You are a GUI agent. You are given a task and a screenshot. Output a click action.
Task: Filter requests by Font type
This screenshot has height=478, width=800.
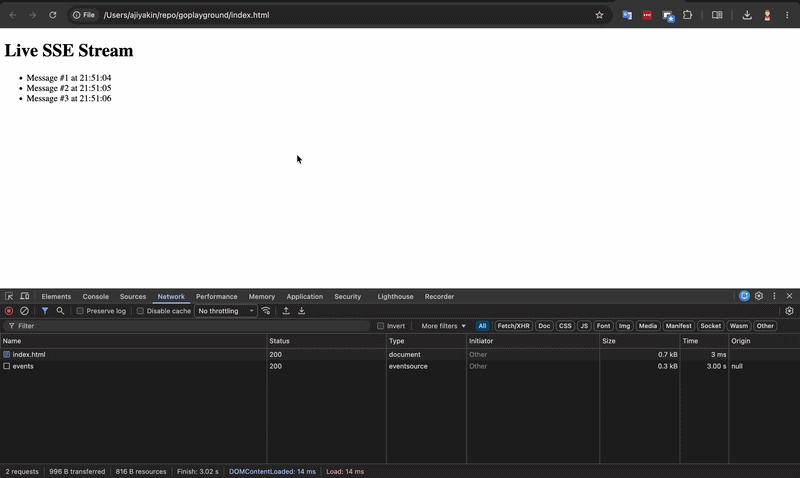603,325
